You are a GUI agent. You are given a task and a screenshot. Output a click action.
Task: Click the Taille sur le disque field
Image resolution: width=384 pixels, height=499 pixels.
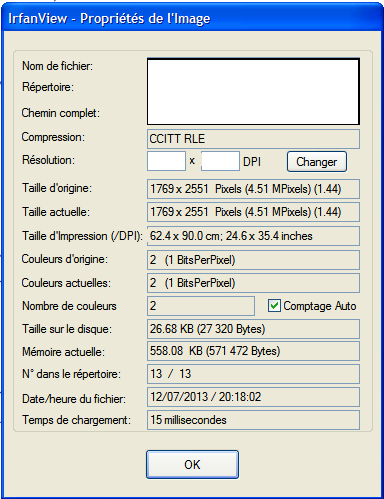tap(253, 329)
